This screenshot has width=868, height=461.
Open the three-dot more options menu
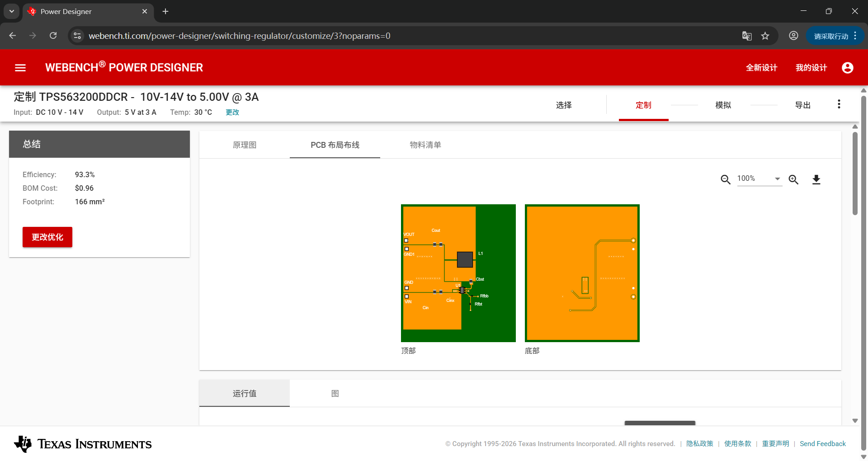839,104
